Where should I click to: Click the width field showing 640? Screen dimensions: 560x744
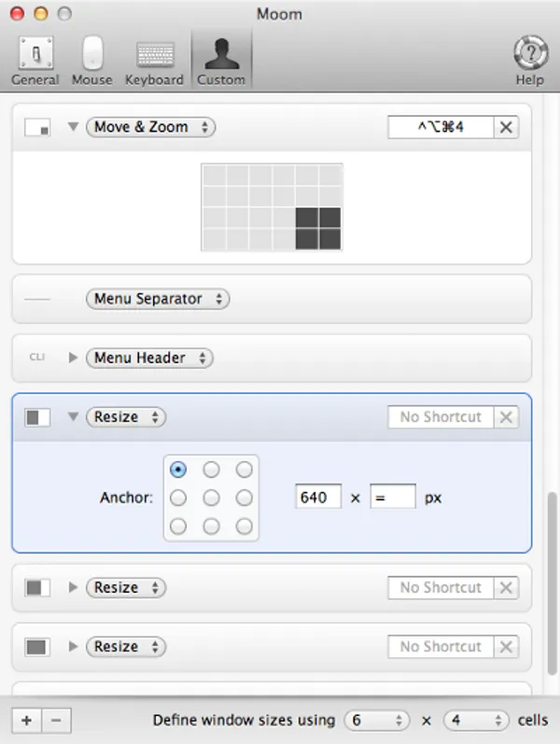coord(318,497)
